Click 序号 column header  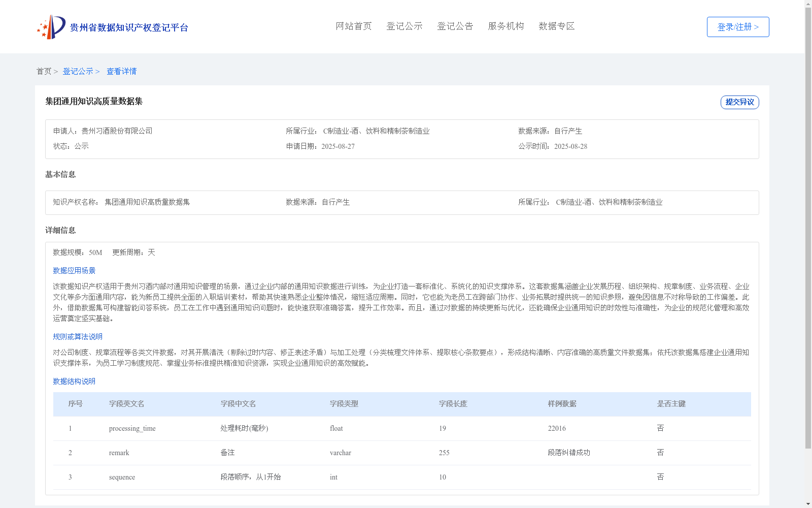pyautogui.click(x=76, y=404)
